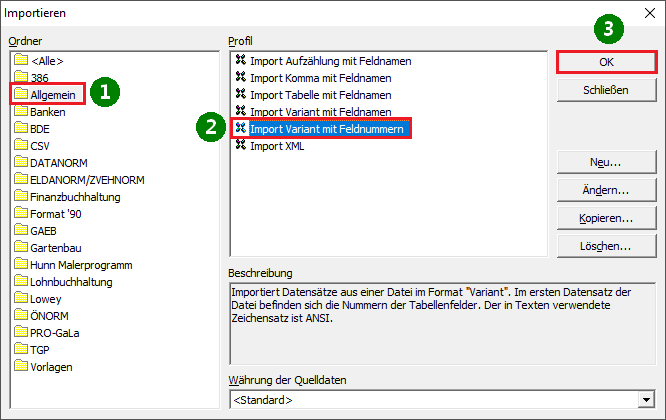
Task: Click the Import Tabelle mit Feldnamen icon
Action: pos(240,95)
